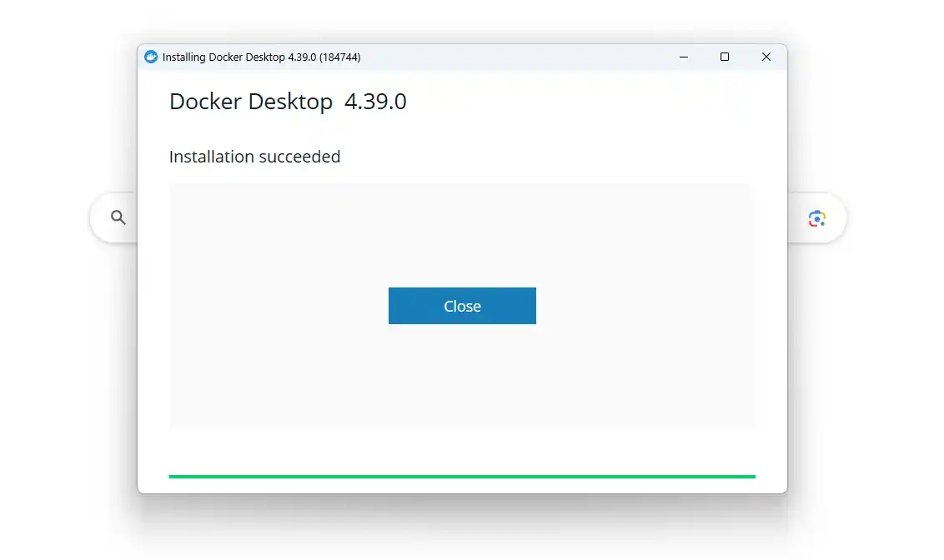Click the magnifying glass search icon

click(x=118, y=217)
